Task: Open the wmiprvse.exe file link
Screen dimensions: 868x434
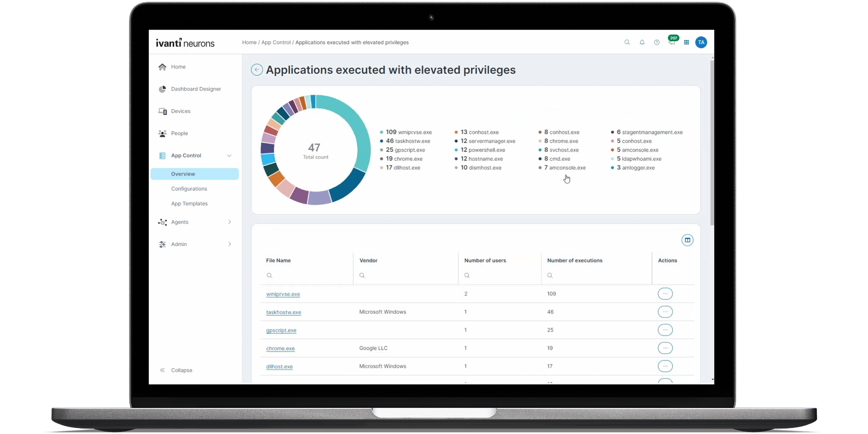Action: [283, 294]
